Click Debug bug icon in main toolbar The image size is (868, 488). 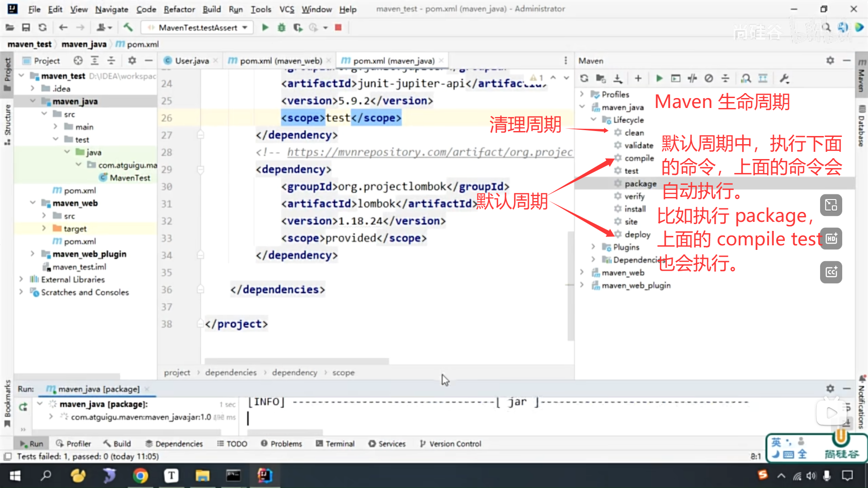[x=281, y=28]
